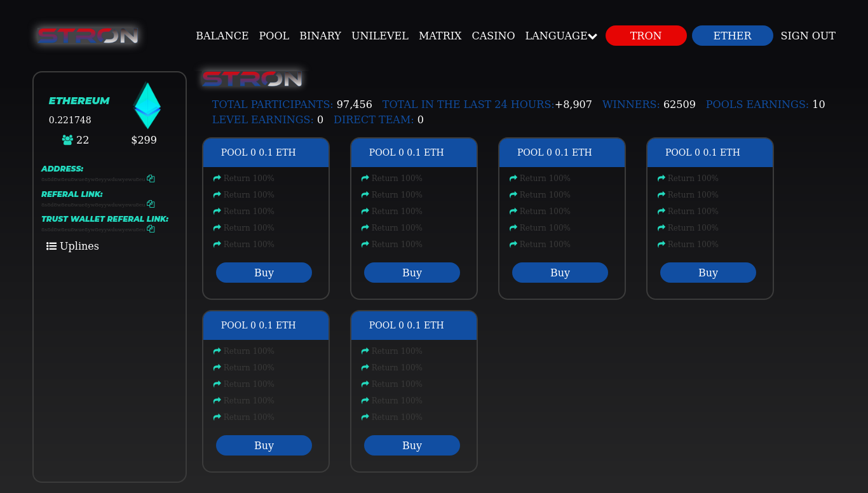The height and width of the screenshot is (493, 868).
Task: Expand the LANGUAGE dropdown
Action: click(561, 36)
